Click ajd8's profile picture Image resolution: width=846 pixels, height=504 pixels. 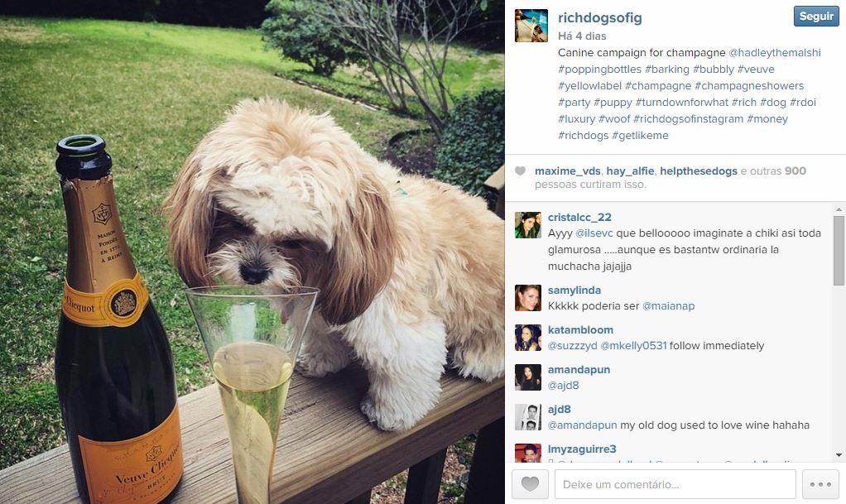(527, 417)
